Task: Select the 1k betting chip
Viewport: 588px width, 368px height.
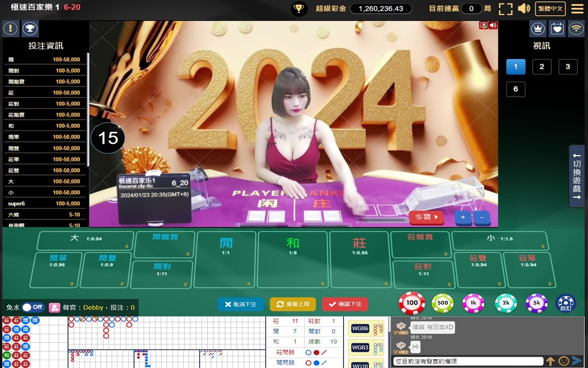Action: tap(473, 303)
